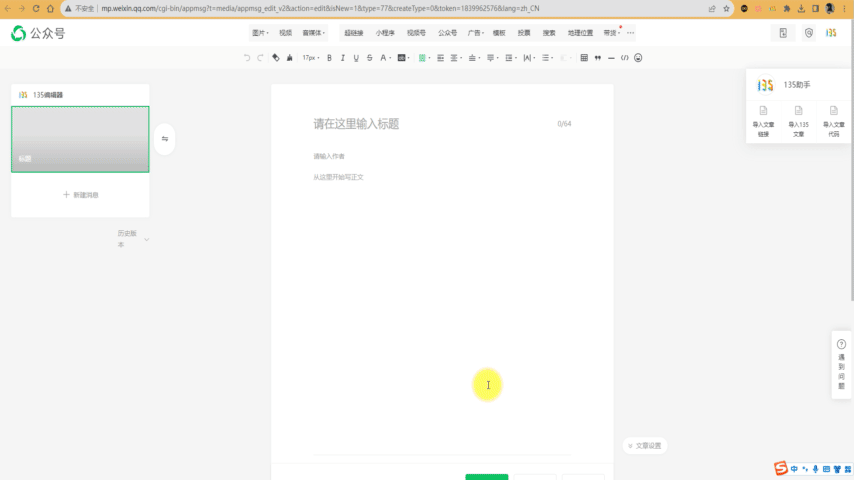Click the title input field 请在这里输入标题
Viewport: 854px width, 480px height.
(x=430, y=124)
